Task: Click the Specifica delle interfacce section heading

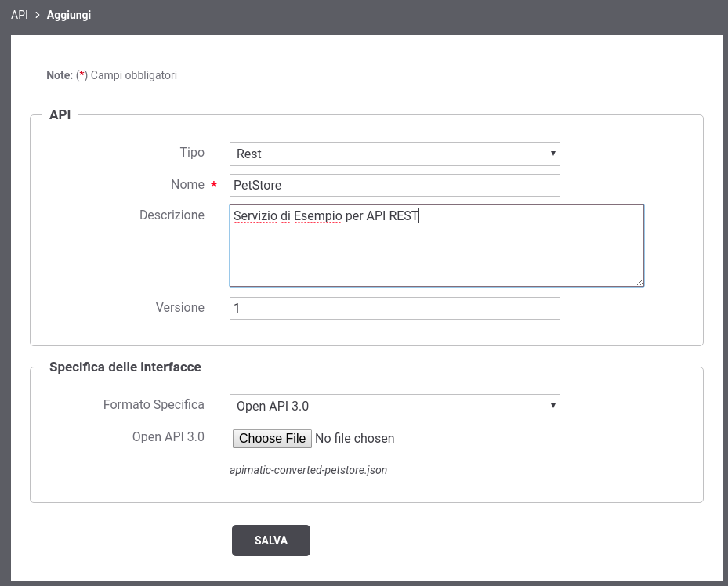Action: pos(125,367)
